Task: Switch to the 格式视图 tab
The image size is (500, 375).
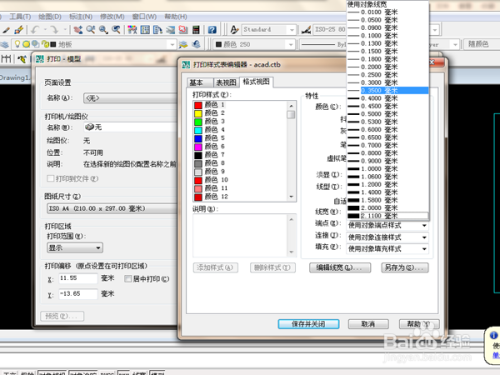Action: pyautogui.click(x=256, y=82)
